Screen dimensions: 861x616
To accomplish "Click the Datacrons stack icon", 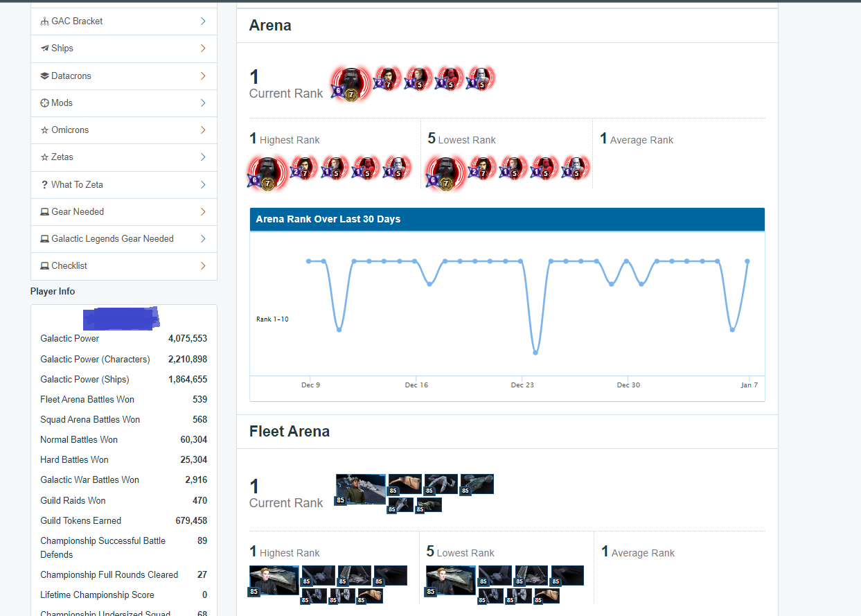I will pyautogui.click(x=45, y=76).
